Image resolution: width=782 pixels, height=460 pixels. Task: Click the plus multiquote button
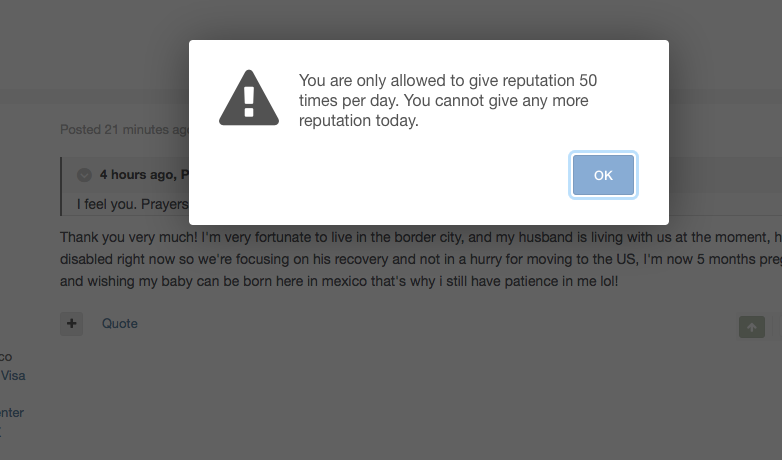tap(71, 324)
